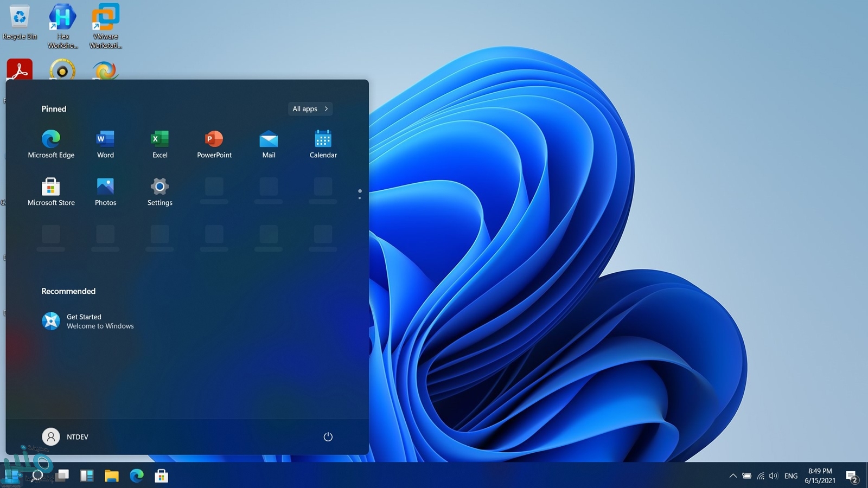Open Excel in the Start menu
868x488 pixels.
coord(159,144)
